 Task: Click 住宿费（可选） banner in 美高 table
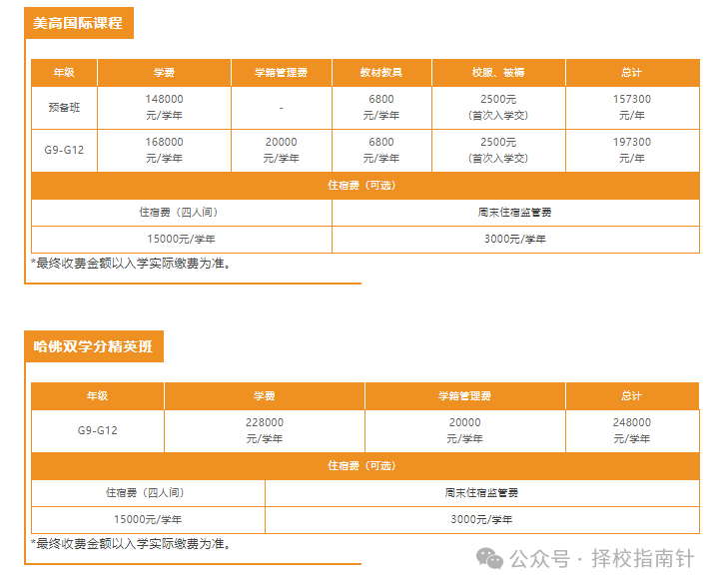[x=364, y=185]
